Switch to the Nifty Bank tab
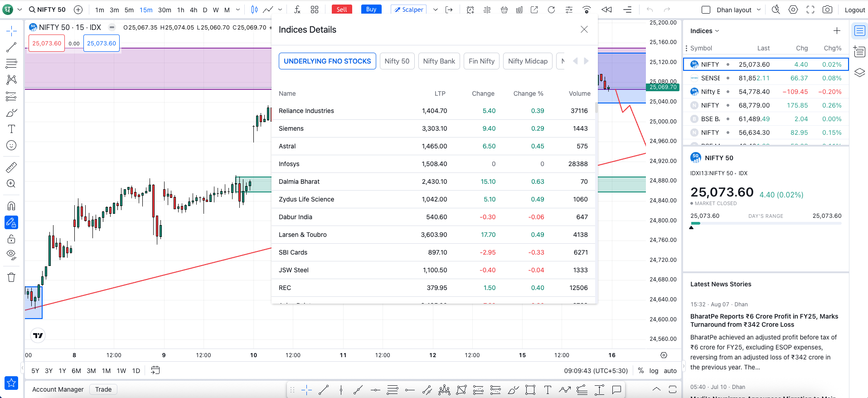Viewport: 868px width, 398px height. tap(439, 61)
